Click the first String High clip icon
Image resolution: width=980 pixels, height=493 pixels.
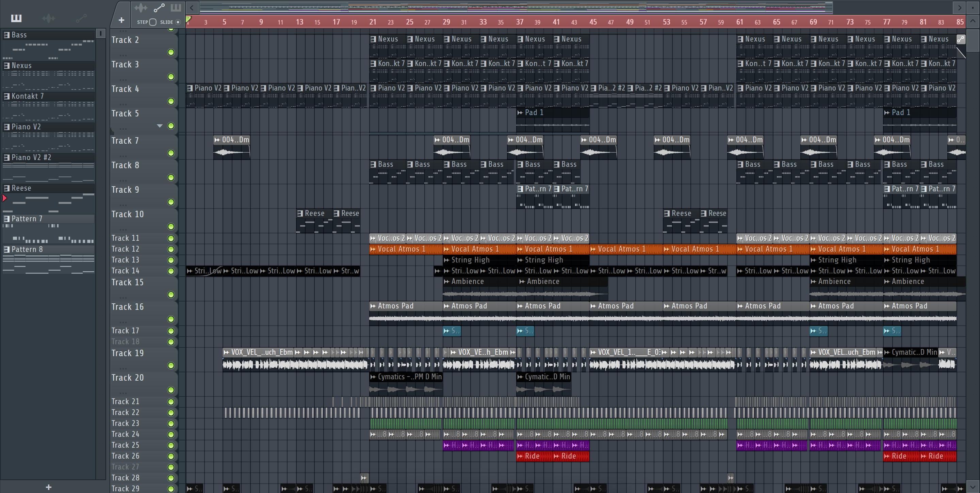447,260
